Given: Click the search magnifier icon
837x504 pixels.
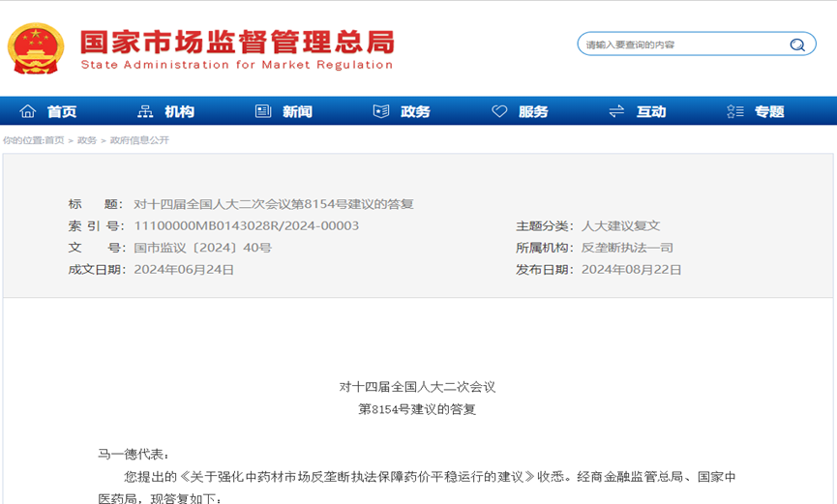Looking at the screenshot, I should (797, 44).
